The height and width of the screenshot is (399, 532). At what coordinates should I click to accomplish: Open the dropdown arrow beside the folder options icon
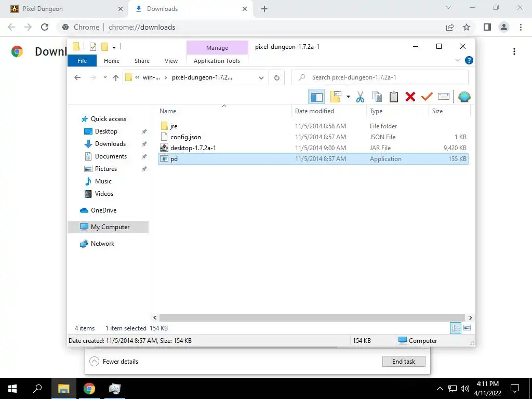(x=348, y=97)
